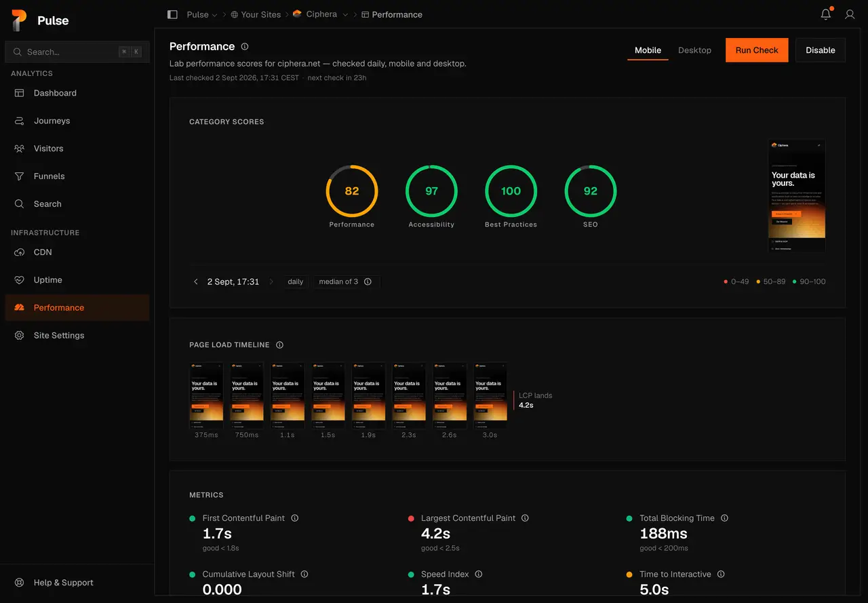
Task: Open Visitors from the sidebar
Action: coord(77,149)
